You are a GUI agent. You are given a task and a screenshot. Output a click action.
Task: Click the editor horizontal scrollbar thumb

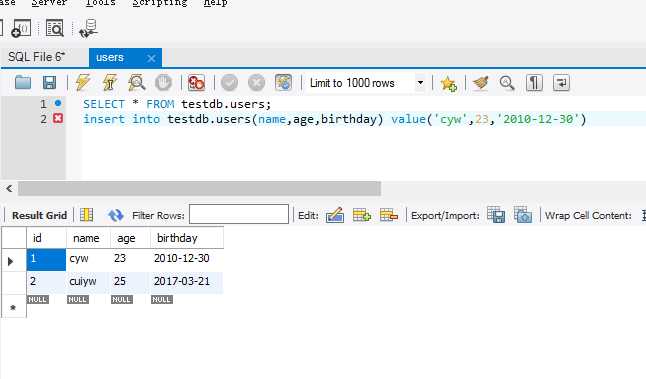tap(199, 189)
